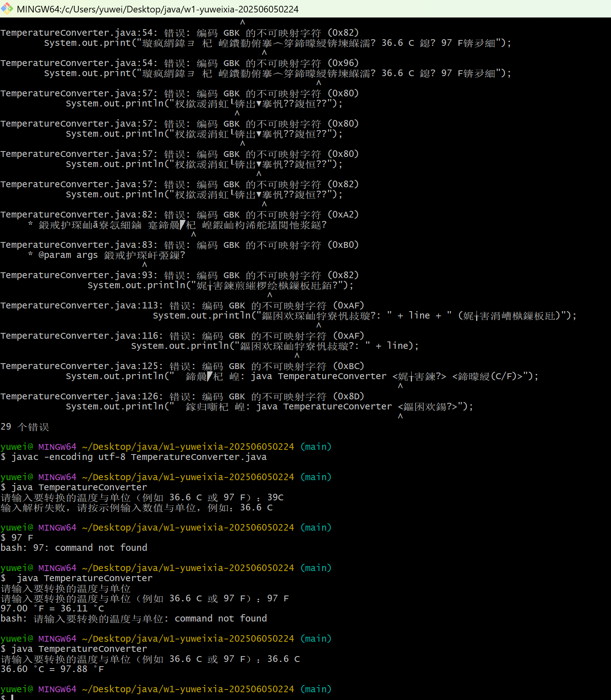Click the TemperatureConverter.java:93 error line
Image resolution: width=611 pixels, height=700 pixels.
(179, 275)
